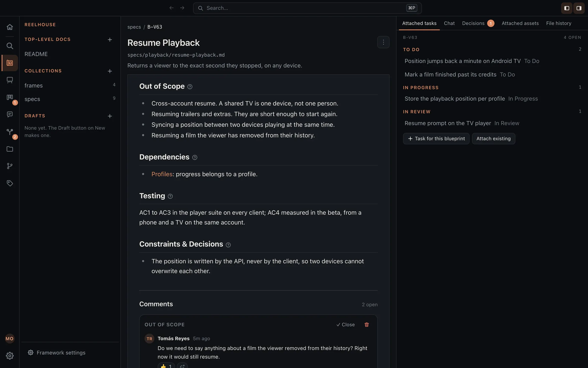Click the Tomás Reyes commenter name
This screenshot has width=588, height=368.
click(173, 339)
